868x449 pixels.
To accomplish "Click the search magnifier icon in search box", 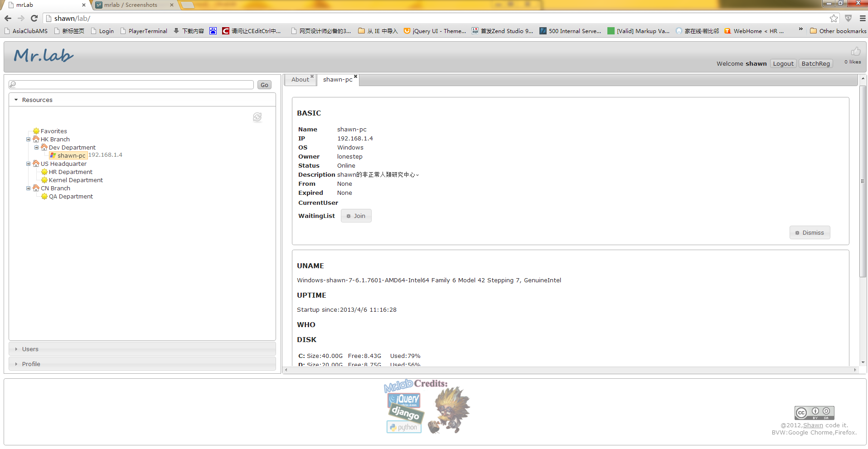I will (12, 84).
